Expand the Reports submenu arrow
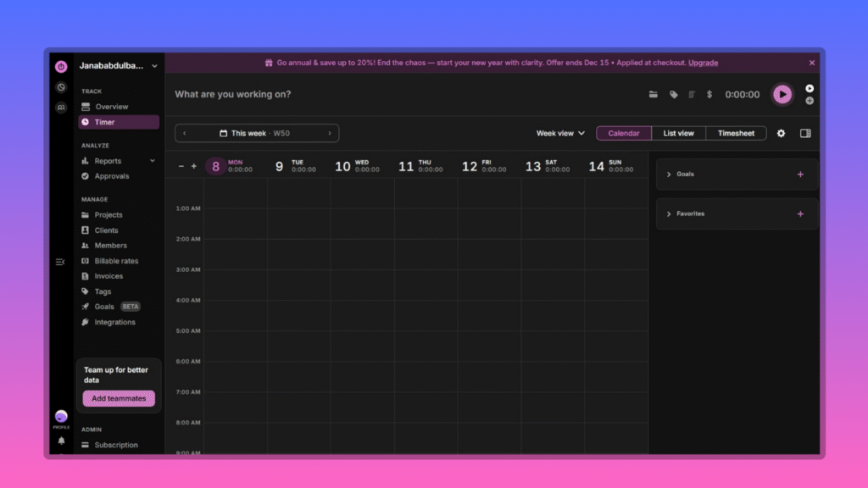The image size is (868, 488). pyautogui.click(x=153, y=161)
